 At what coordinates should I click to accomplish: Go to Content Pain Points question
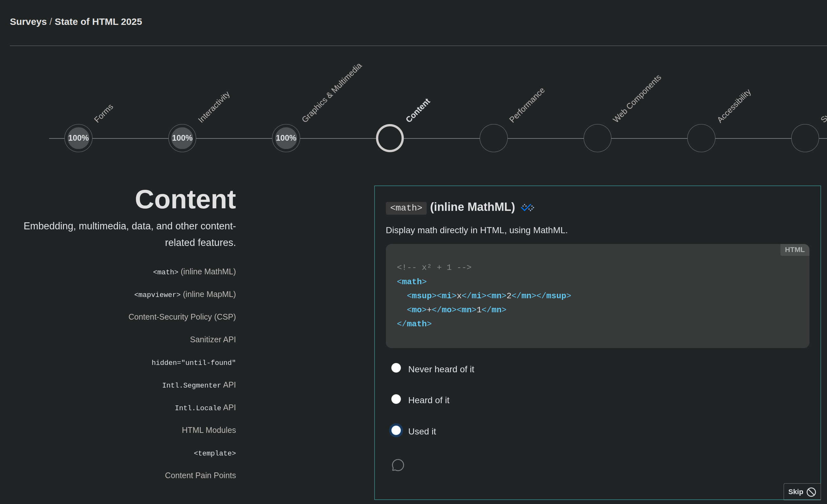(200, 476)
